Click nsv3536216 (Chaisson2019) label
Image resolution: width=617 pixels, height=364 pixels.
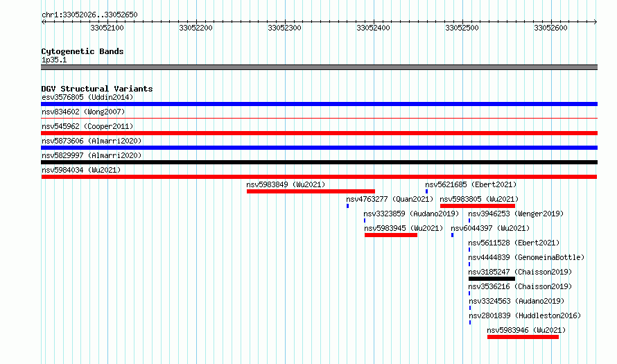[x=520, y=286]
